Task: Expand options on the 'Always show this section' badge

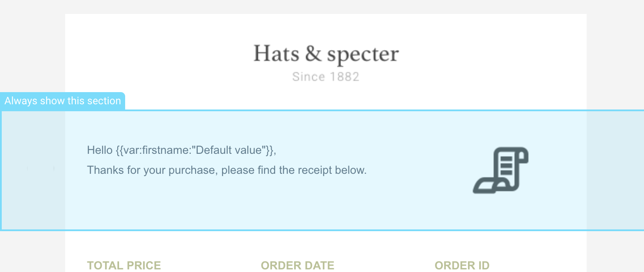Action: [63, 101]
